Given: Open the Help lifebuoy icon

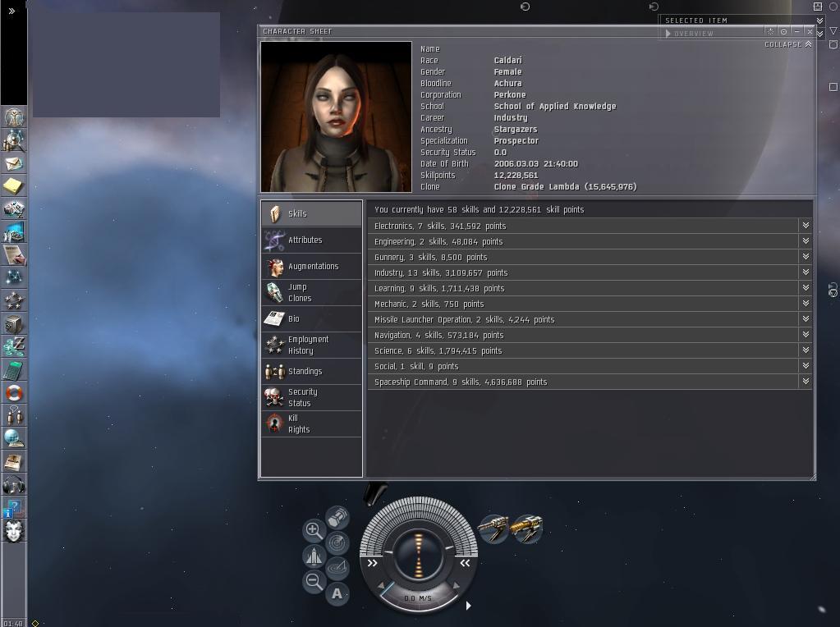Looking at the screenshot, I should 14,392.
